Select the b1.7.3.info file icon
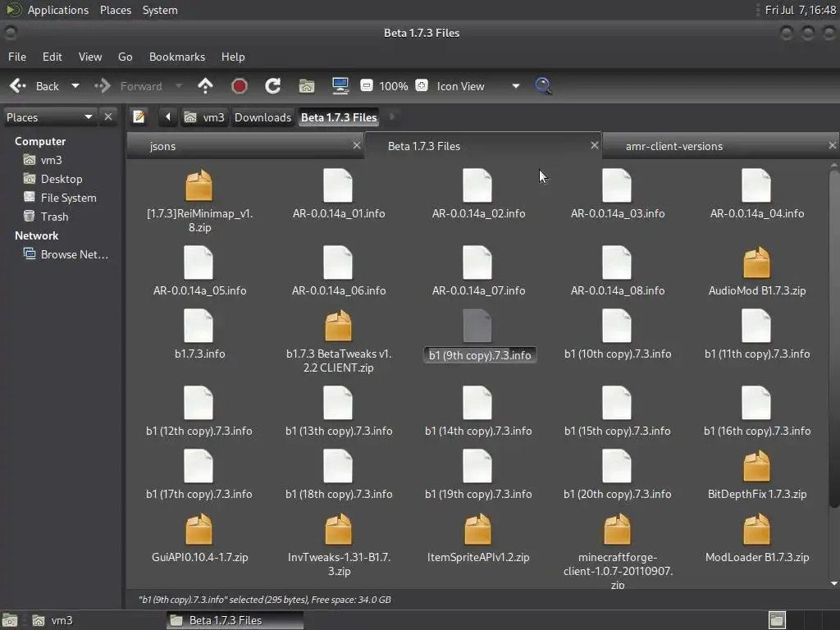This screenshot has width=840, height=630. (199, 326)
